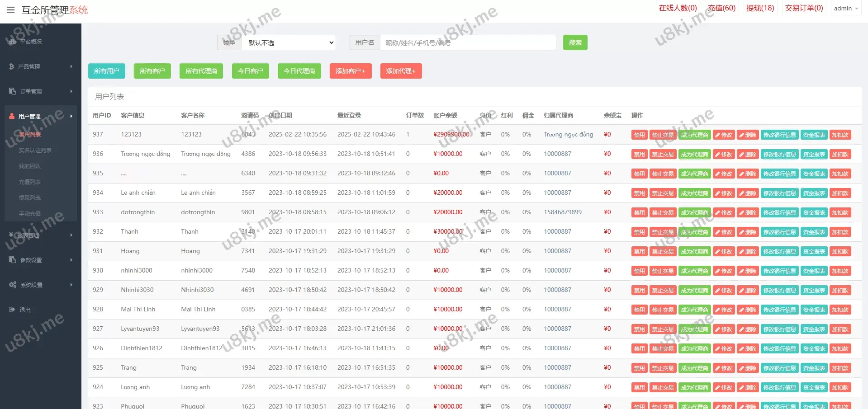Image resolution: width=868 pixels, height=409 pixels.
Task: Click the green 搜索 search button
Action: (575, 42)
